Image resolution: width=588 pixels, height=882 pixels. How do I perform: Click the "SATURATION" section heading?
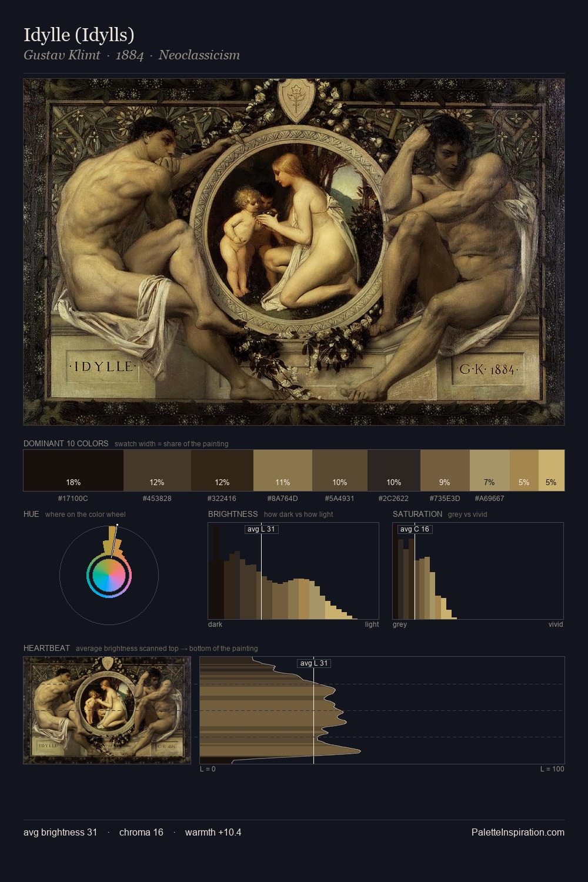[x=417, y=514]
